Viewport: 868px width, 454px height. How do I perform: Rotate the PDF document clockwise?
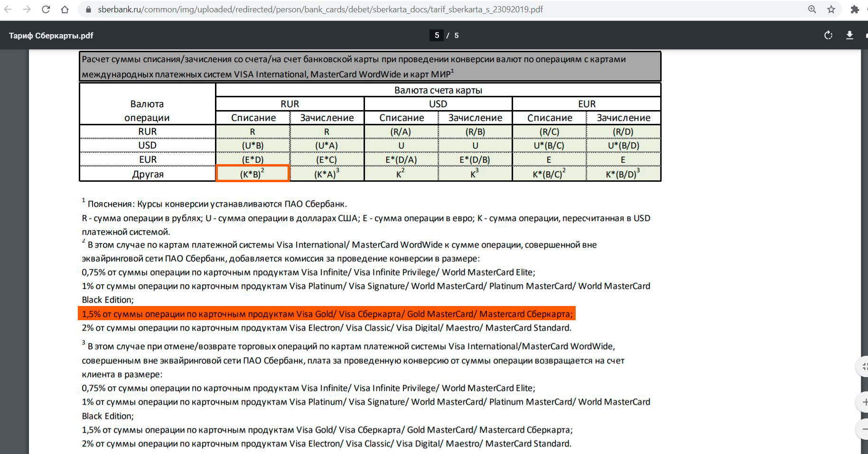coord(828,36)
